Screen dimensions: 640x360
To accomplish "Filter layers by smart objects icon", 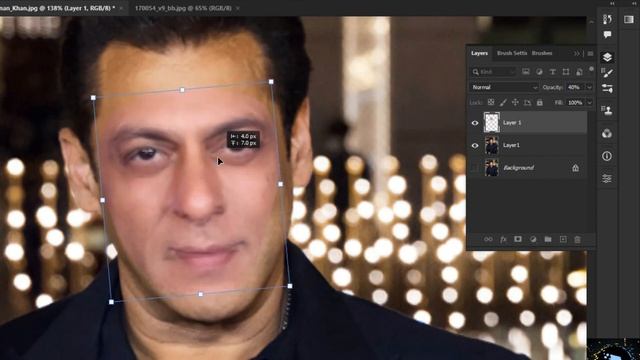I will click(x=579, y=72).
